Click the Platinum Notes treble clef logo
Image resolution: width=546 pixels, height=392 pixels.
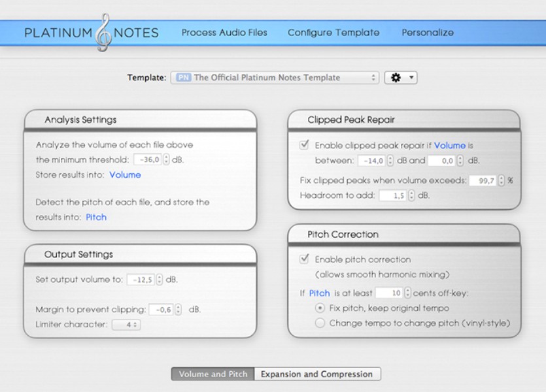(x=103, y=31)
